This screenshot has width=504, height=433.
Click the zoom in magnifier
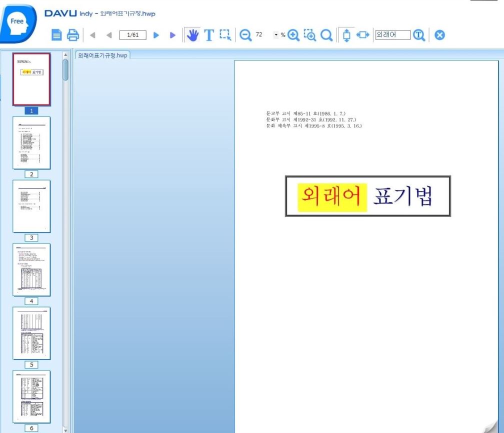(x=293, y=35)
